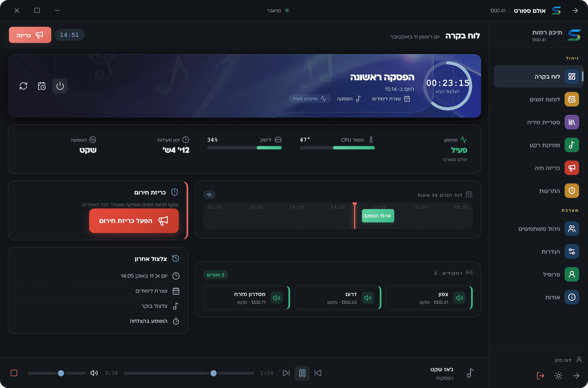Open מוזיקת רקע background music page
This screenshot has width=588, height=388.
[538, 145]
